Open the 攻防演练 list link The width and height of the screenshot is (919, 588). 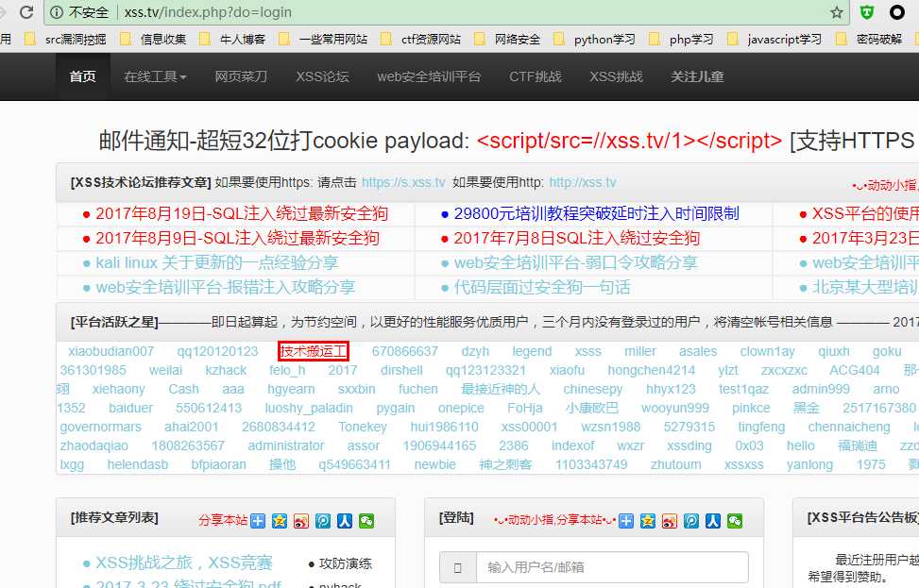[345, 564]
